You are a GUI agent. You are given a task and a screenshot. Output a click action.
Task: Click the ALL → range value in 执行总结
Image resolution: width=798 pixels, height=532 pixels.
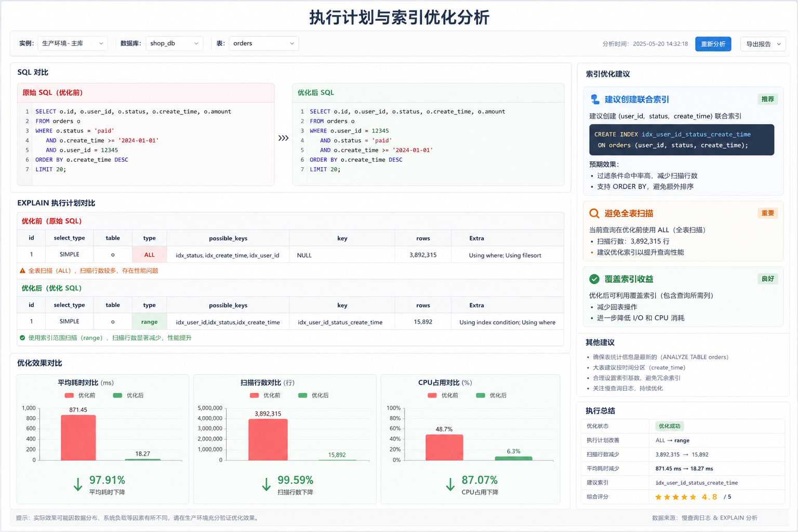point(673,440)
